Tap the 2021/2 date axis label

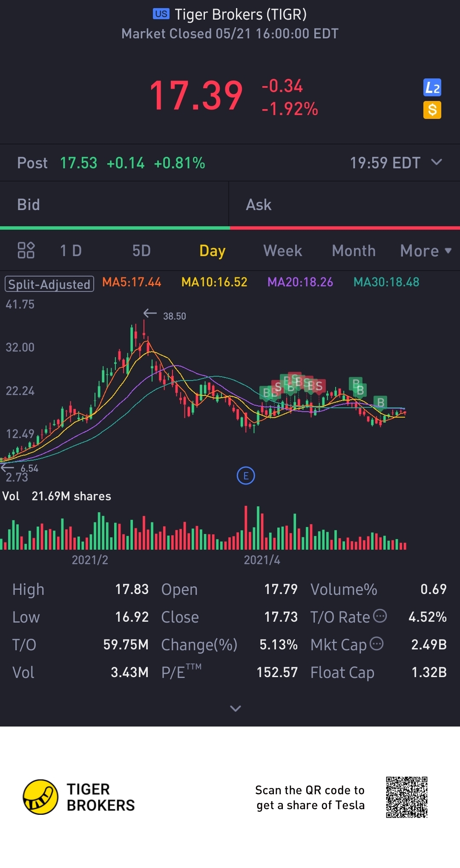coord(90,560)
